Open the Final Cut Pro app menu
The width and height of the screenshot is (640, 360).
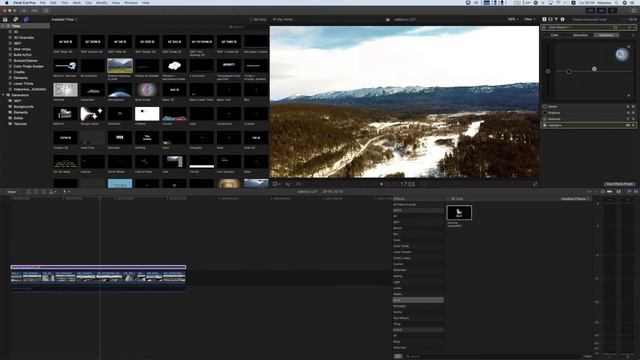[24, 2]
